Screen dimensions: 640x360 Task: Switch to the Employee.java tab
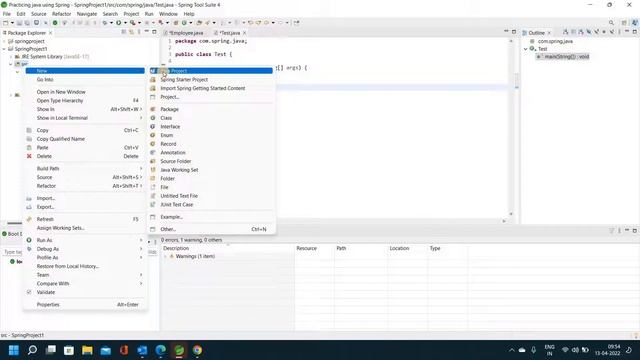tap(186, 33)
